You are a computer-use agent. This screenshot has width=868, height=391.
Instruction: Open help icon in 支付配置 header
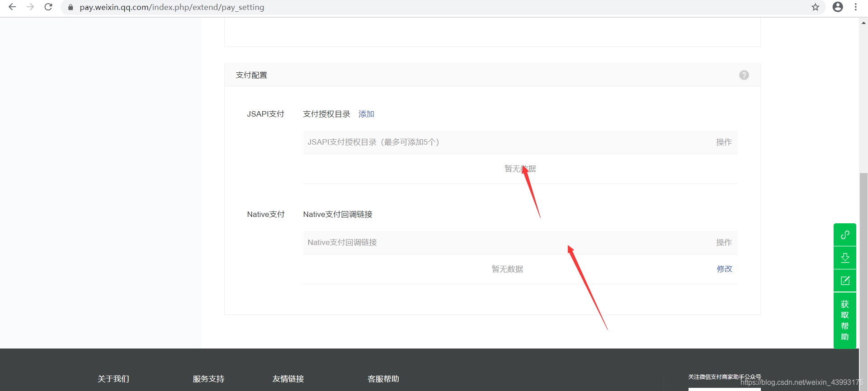[744, 75]
